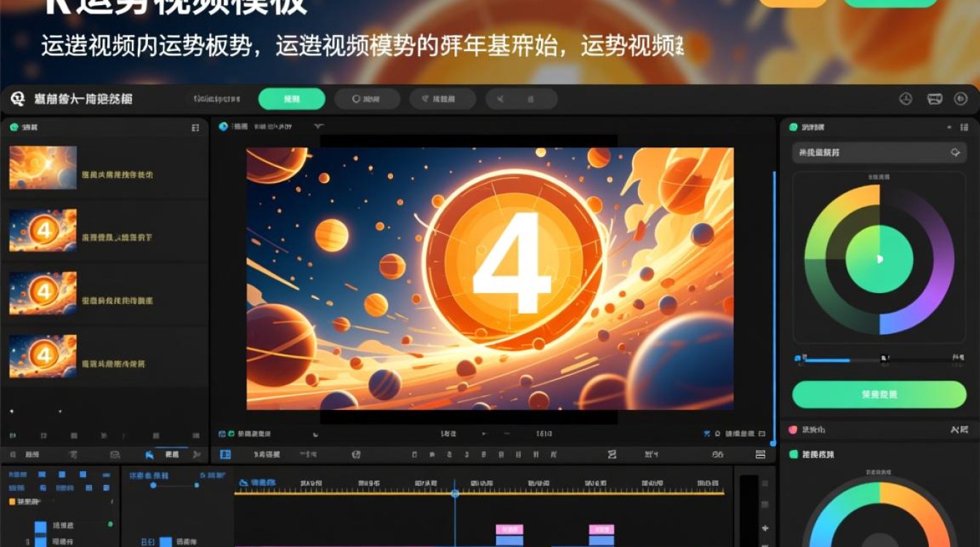Click the vertical blue scrollbar beside the preview
Screen dimensions: 980x547
(x=774, y=306)
